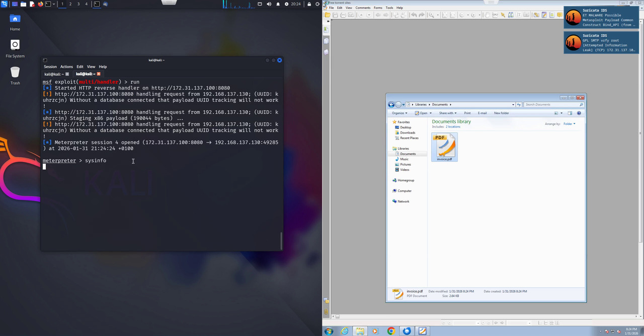Select Downloads in Explorer Favorites
This screenshot has height=336, width=644.
pos(408,132)
